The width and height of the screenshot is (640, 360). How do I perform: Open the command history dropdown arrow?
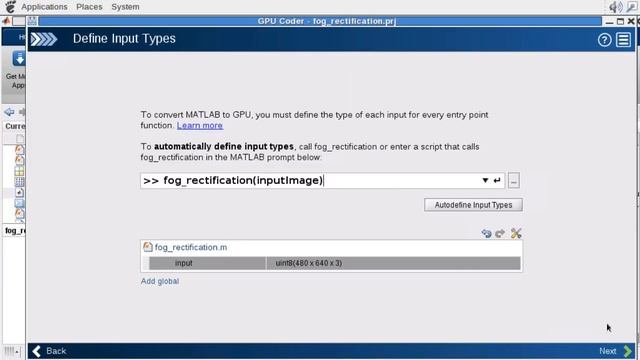point(485,180)
